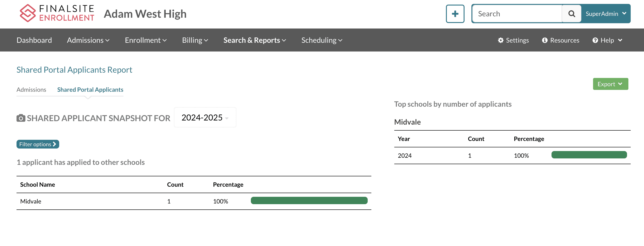Screen dimensions: 644x246
Task: Click the Resources info icon
Action: point(545,40)
